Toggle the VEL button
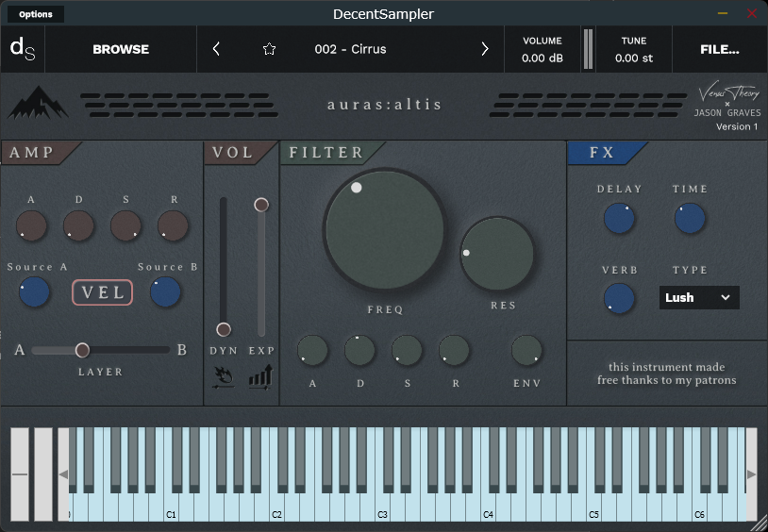Viewport: 768px width, 532px height. (102, 292)
